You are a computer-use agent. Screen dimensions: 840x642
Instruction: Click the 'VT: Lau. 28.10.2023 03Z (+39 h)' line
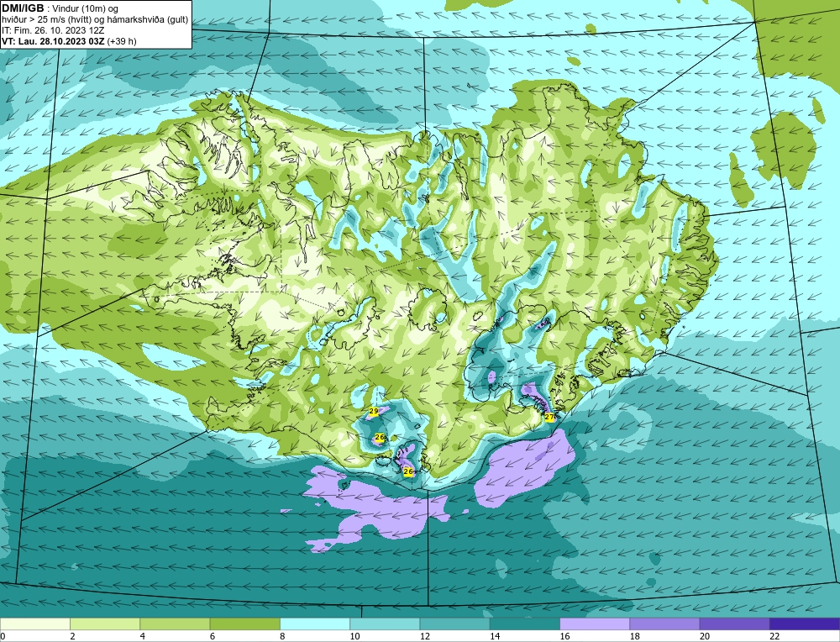(69, 41)
